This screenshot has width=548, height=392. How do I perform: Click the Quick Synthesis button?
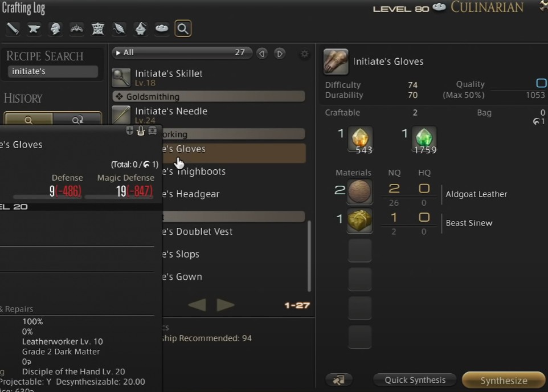(415, 380)
